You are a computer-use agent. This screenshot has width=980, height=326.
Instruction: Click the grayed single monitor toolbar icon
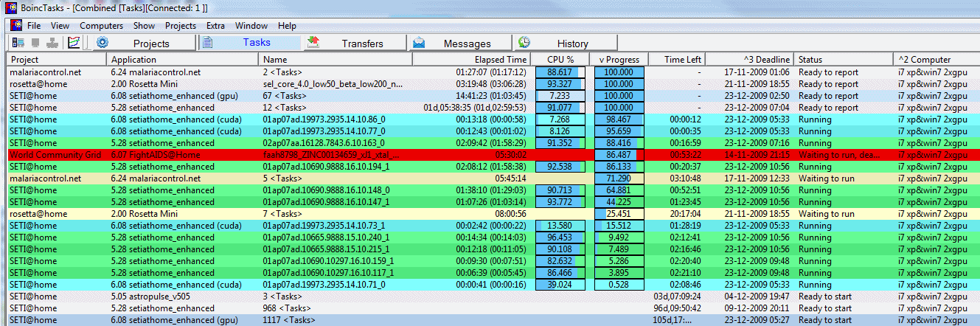(x=35, y=43)
